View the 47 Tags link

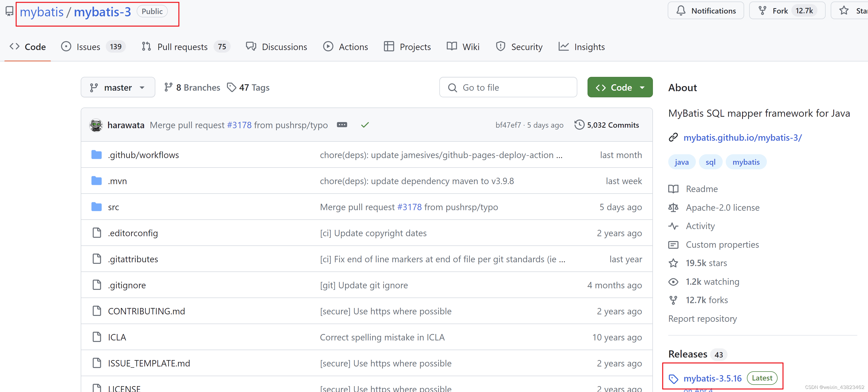coord(248,88)
